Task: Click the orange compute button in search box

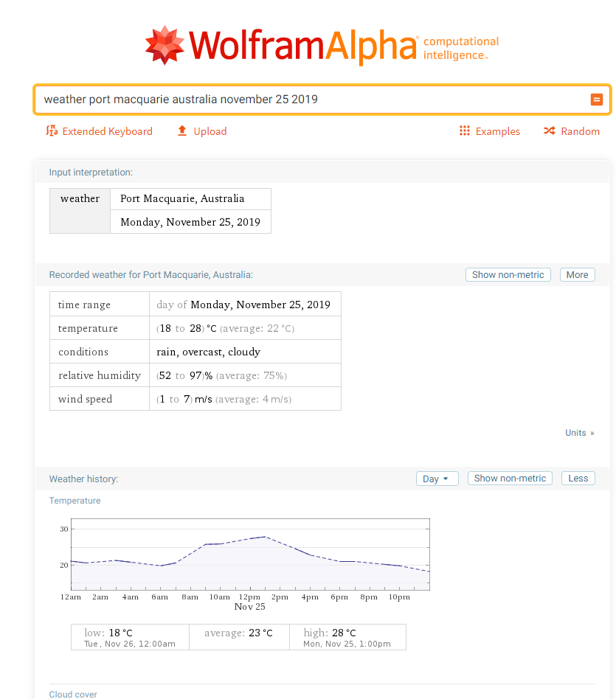Action: [x=596, y=100]
